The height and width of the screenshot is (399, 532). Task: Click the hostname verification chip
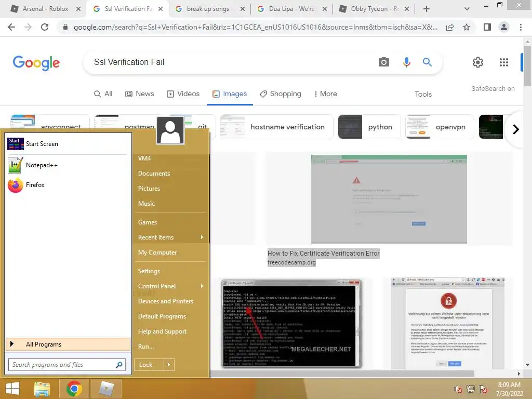pyautogui.click(x=276, y=127)
